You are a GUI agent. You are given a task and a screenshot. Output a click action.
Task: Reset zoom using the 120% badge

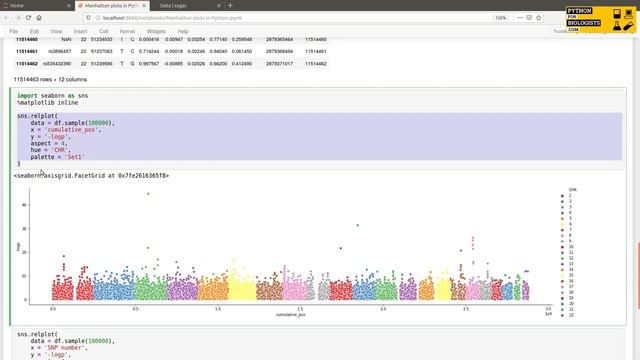[500, 18]
